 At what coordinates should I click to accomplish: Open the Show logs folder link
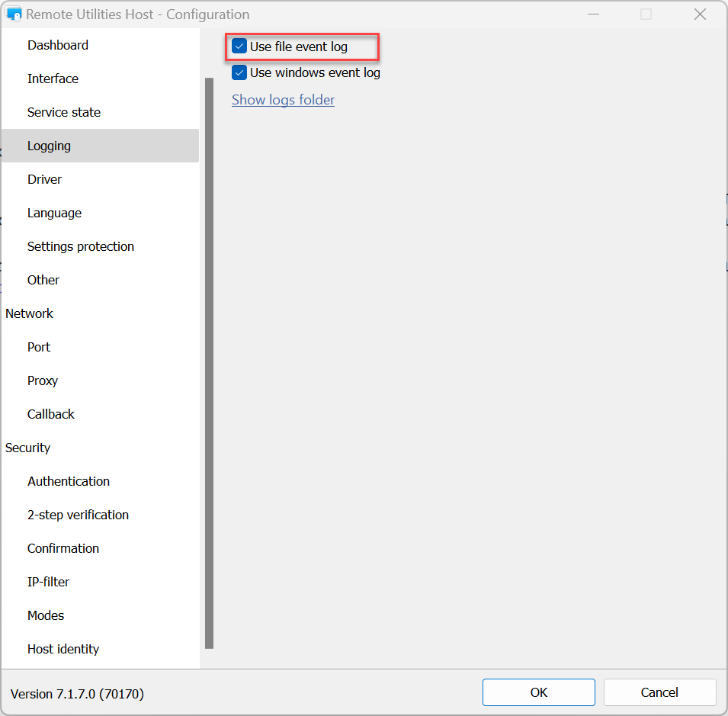point(284,100)
